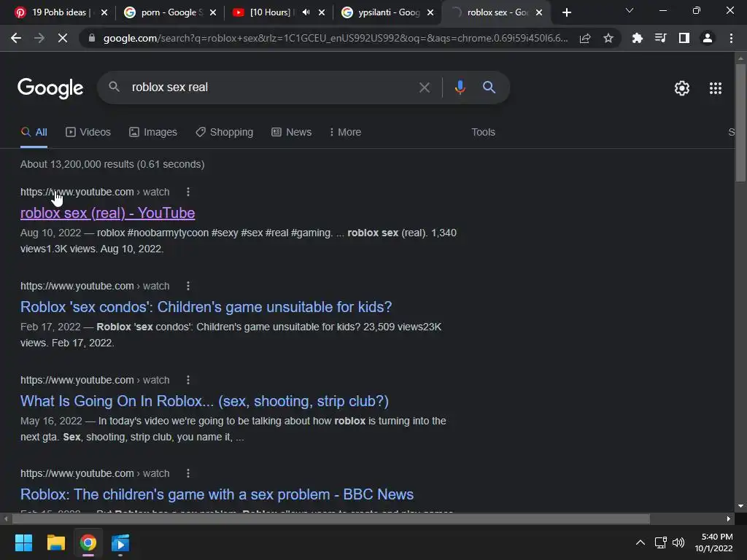Click the scrollbar down arrow
Image resolution: width=747 pixels, height=560 pixels.
740,506
